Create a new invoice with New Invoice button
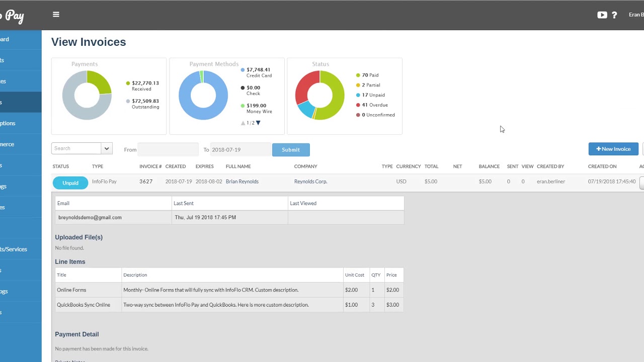This screenshot has width=644, height=362. [x=613, y=149]
